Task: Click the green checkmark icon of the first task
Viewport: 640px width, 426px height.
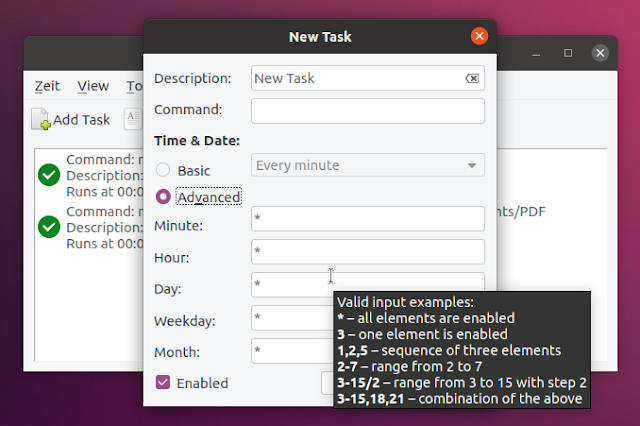Action: (x=49, y=175)
